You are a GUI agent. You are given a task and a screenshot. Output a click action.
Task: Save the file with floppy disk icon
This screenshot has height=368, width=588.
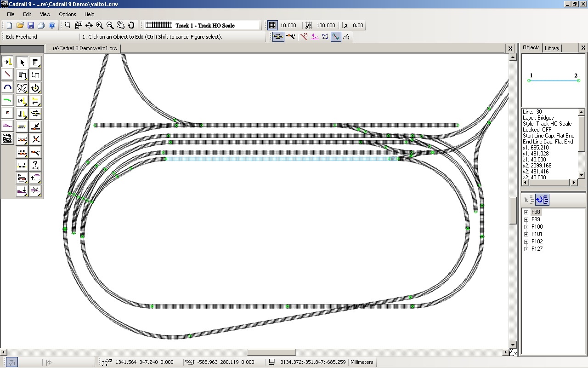coord(30,25)
